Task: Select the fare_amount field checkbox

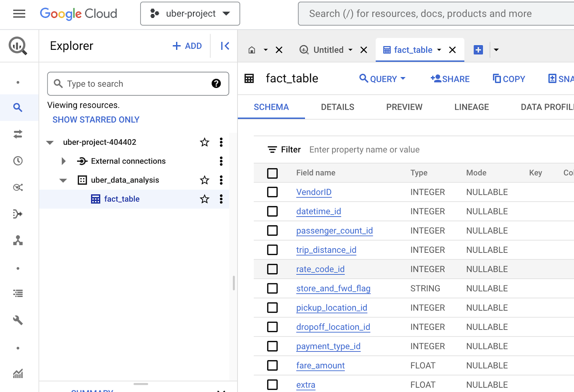Action: point(272,365)
